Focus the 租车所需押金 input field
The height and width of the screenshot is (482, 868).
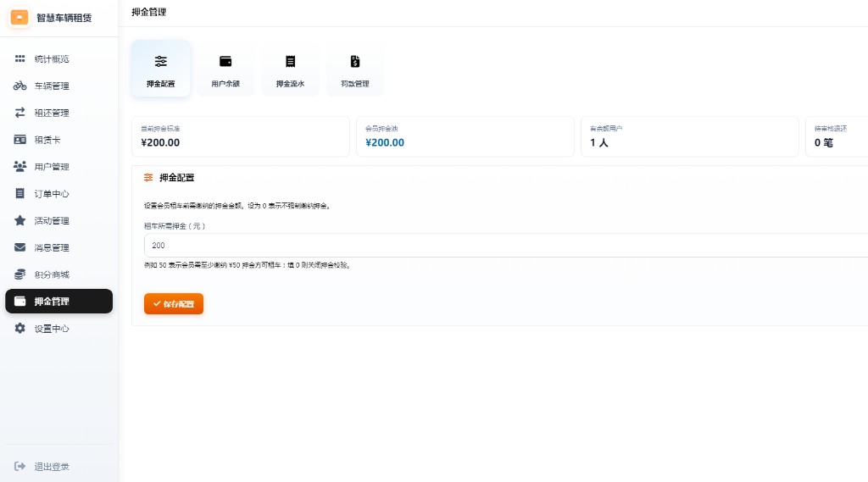click(506, 245)
